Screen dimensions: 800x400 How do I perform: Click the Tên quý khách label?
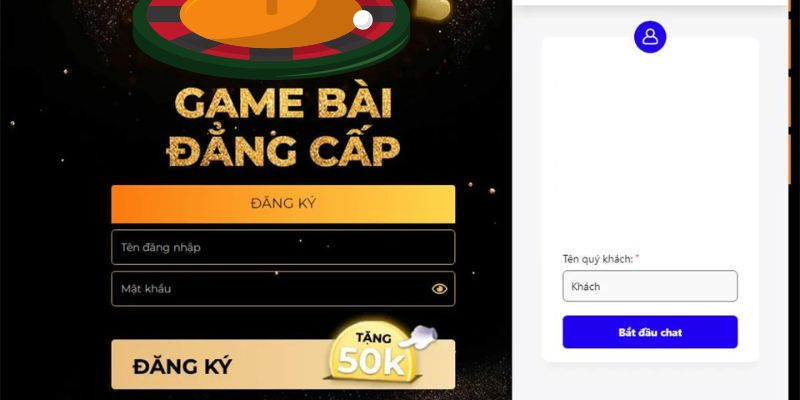597,259
